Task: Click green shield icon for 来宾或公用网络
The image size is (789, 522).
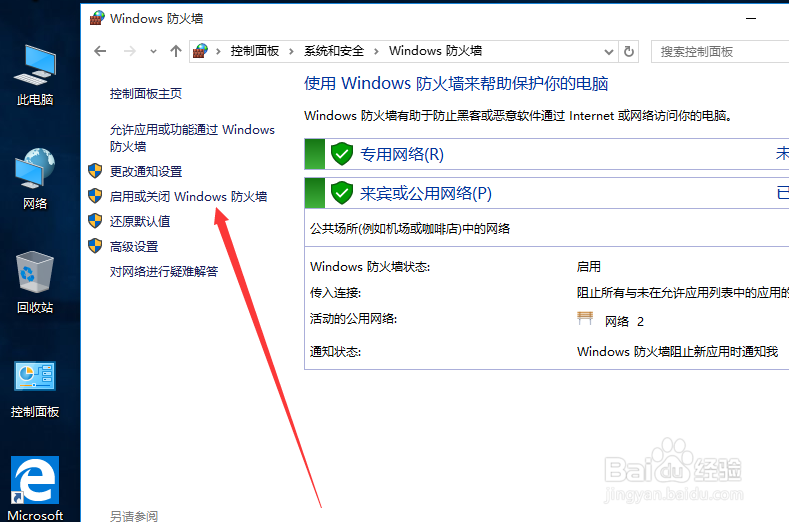Action: [x=342, y=193]
